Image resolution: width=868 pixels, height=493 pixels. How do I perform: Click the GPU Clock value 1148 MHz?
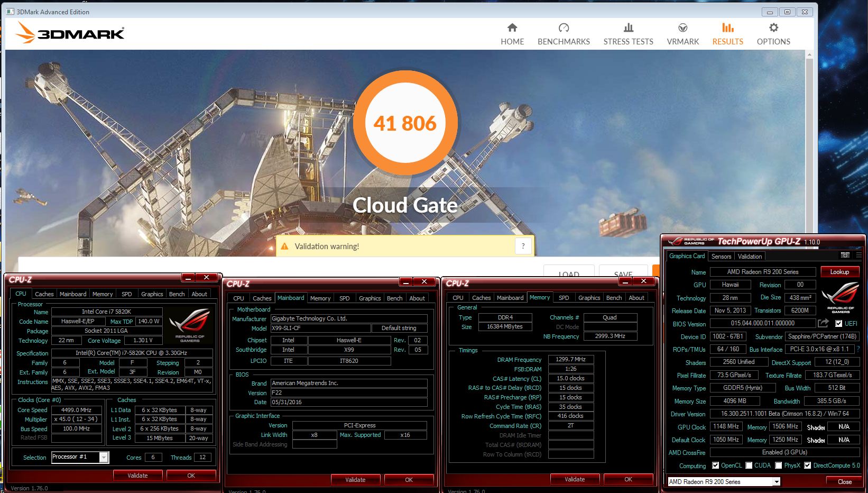point(726,426)
